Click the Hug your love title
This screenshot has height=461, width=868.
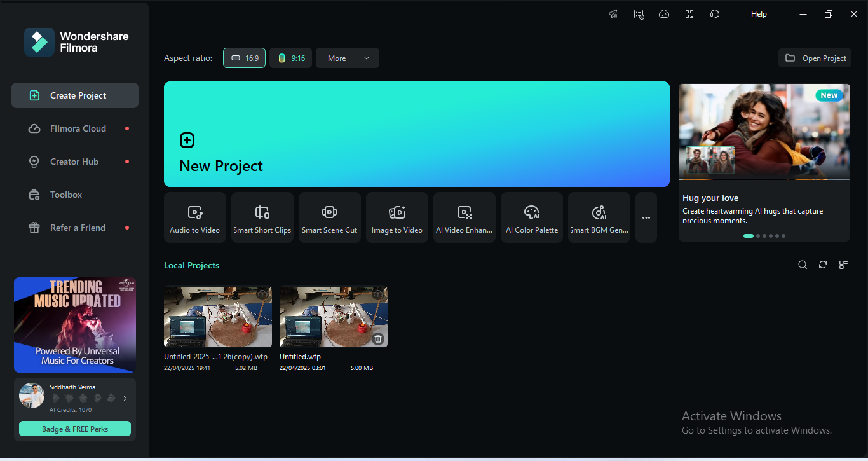(x=710, y=198)
